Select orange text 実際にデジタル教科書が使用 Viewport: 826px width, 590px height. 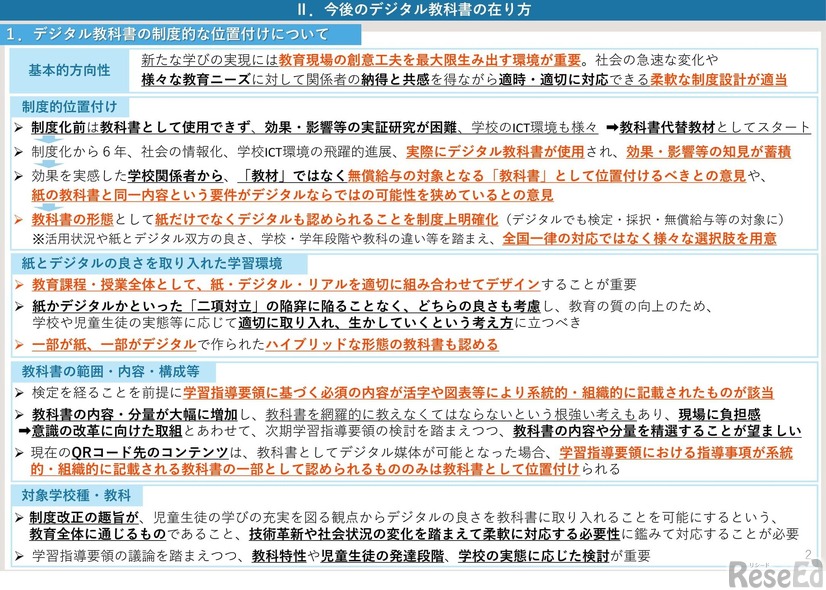click(495, 152)
